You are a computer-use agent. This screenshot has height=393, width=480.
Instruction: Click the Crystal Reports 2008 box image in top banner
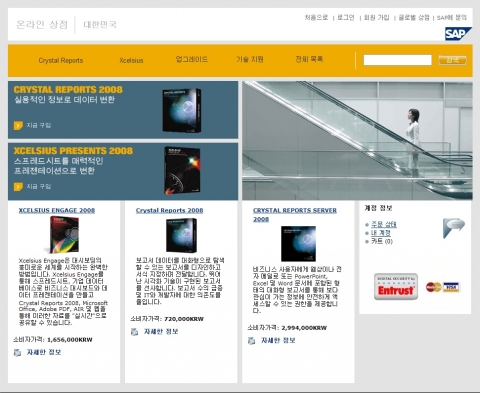click(182, 110)
